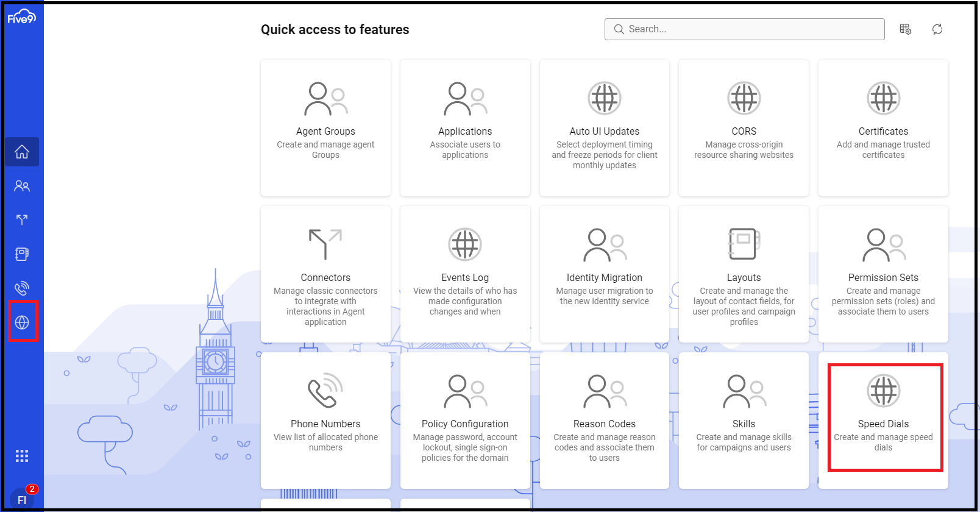The width and height of the screenshot is (980, 512).
Task: Focus the Search features input field
Action: [744, 29]
